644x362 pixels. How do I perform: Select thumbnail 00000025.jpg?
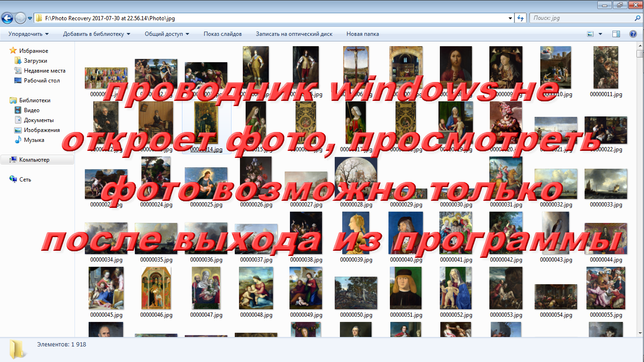(x=206, y=183)
